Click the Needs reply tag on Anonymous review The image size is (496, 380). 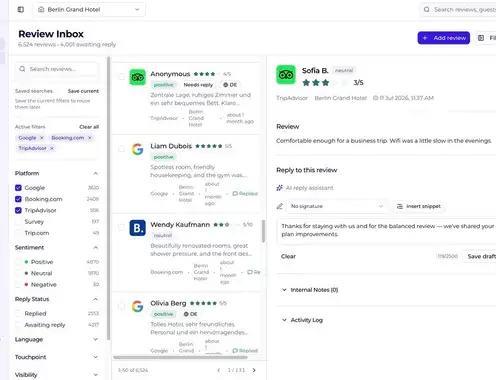tap(198, 85)
